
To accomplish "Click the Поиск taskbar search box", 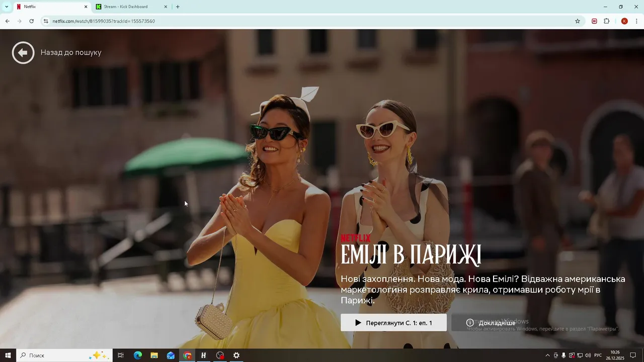I will [x=64, y=355].
